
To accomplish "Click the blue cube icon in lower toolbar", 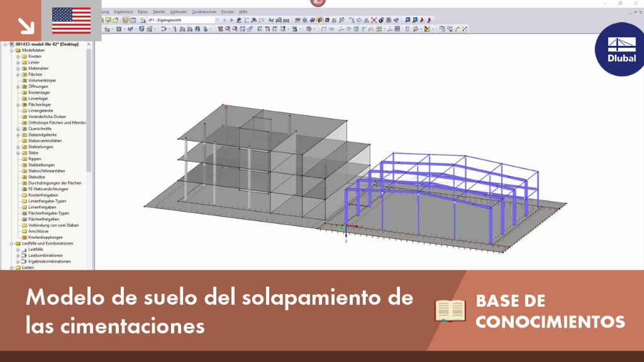I will pos(142,29).
